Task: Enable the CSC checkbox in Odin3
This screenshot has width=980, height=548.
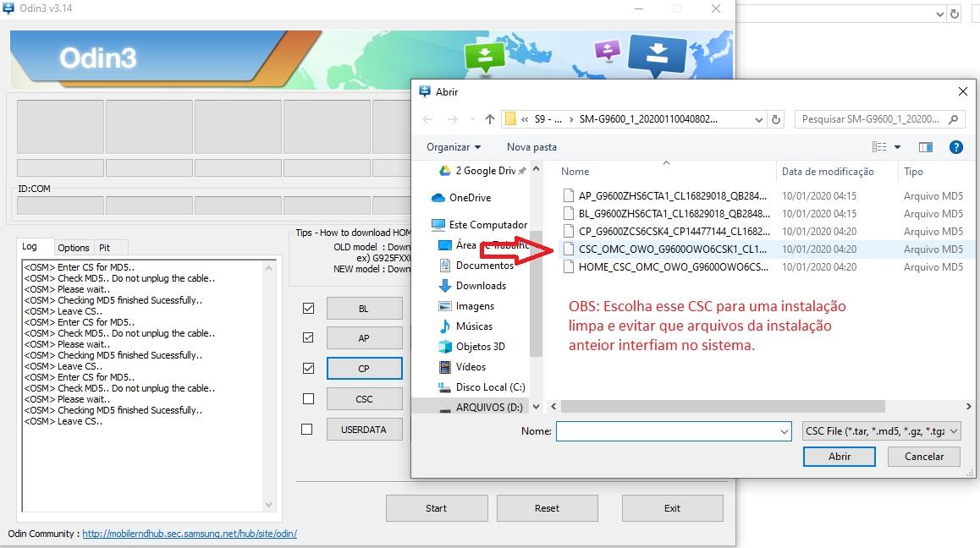Action: pos(308,398)
